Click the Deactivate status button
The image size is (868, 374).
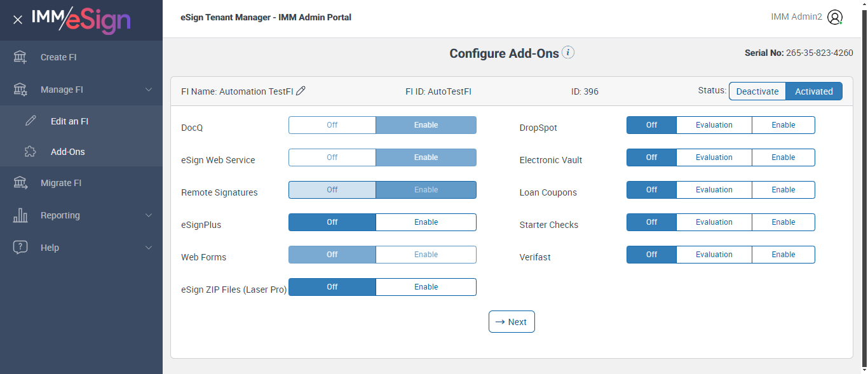point(757,91)
